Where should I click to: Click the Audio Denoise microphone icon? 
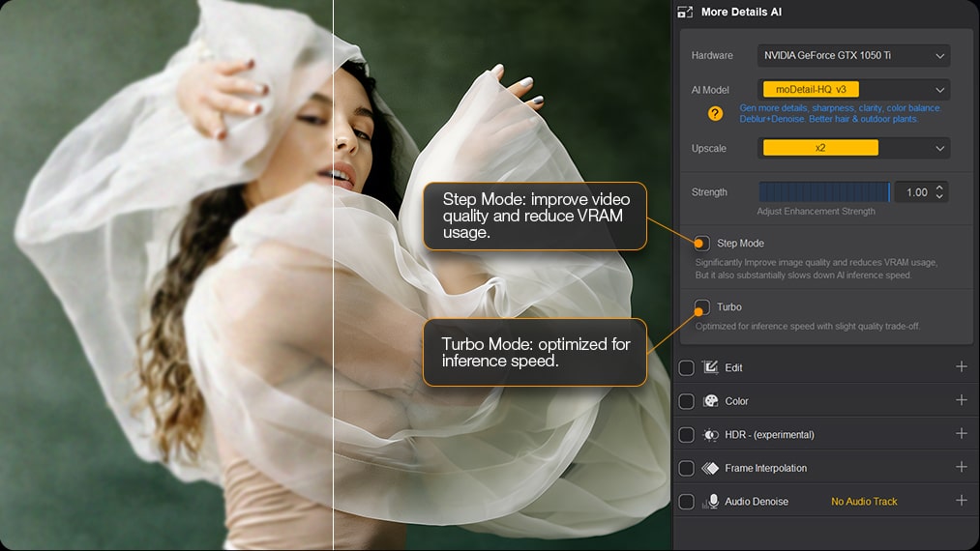point(713,502)
